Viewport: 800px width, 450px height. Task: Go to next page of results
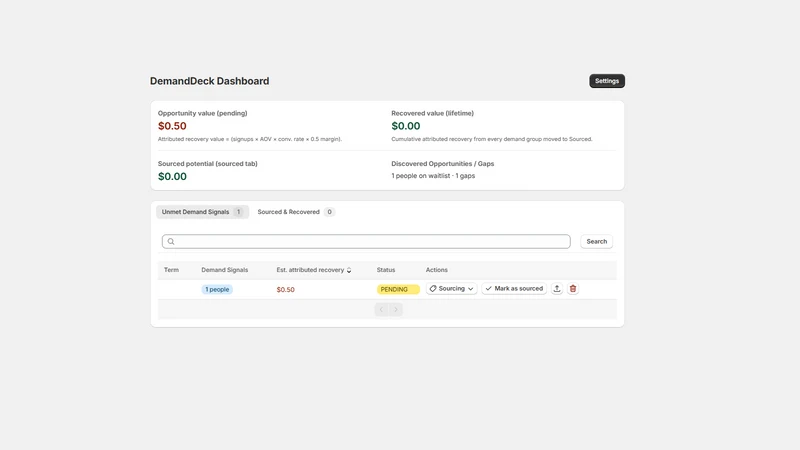(396, 309)
